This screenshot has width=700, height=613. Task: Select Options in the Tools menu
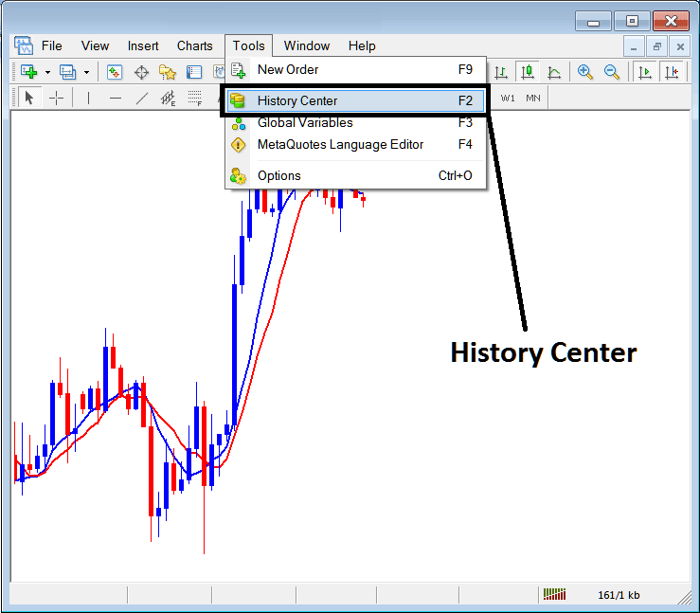(278, 175)
